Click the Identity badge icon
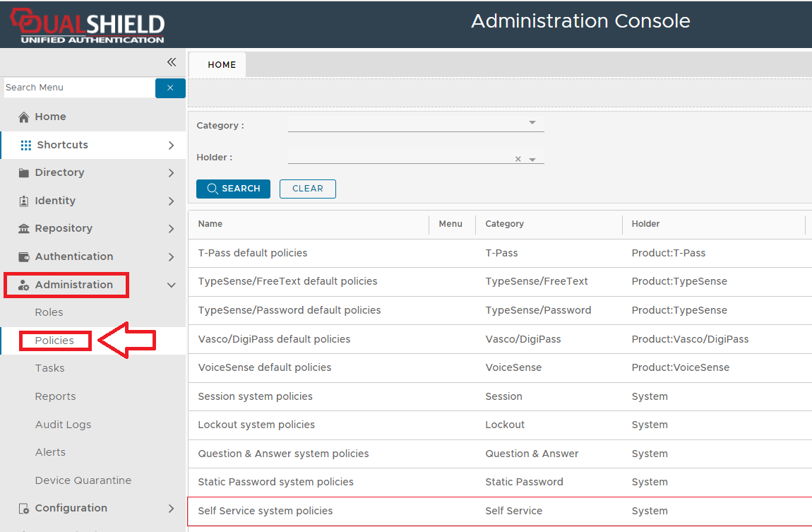Image resolution: width=812 pixels, height=532 pixels. [24, 201]
